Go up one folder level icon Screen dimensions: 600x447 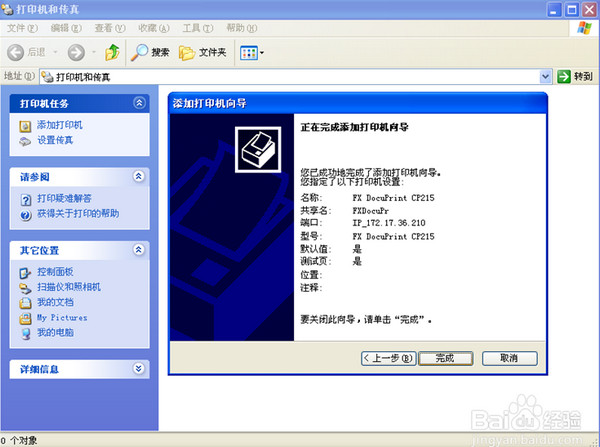click(x=112, y=52)
